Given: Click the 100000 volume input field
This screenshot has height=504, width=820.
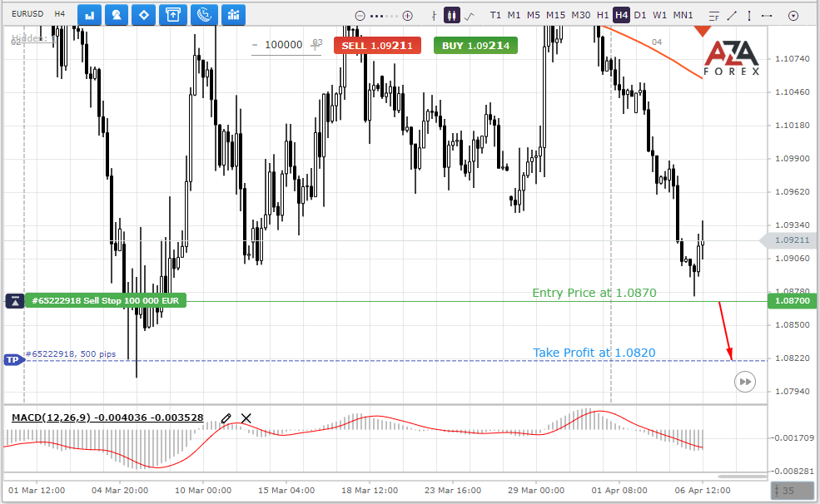Looking at the screenshot, I should point(283,45).
